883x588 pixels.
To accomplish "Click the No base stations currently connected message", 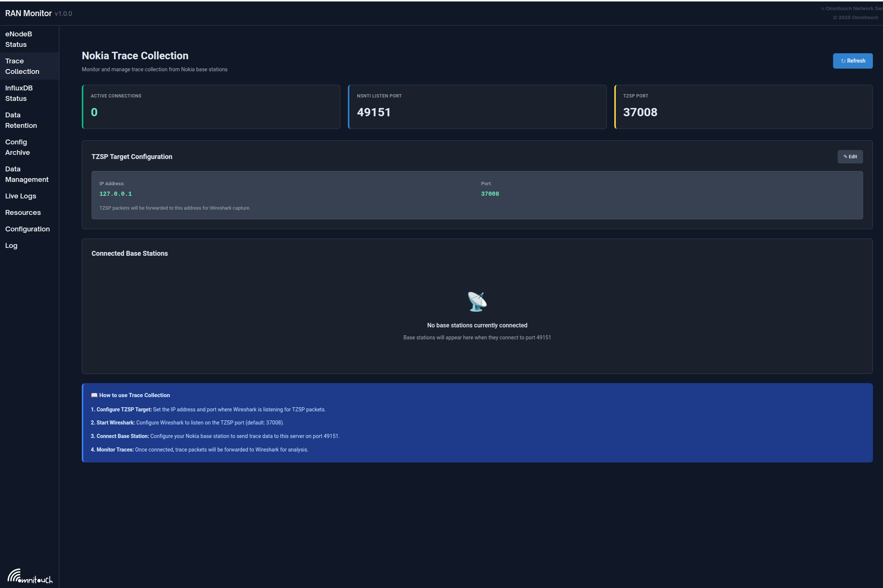I will click(x=477, y=325).
